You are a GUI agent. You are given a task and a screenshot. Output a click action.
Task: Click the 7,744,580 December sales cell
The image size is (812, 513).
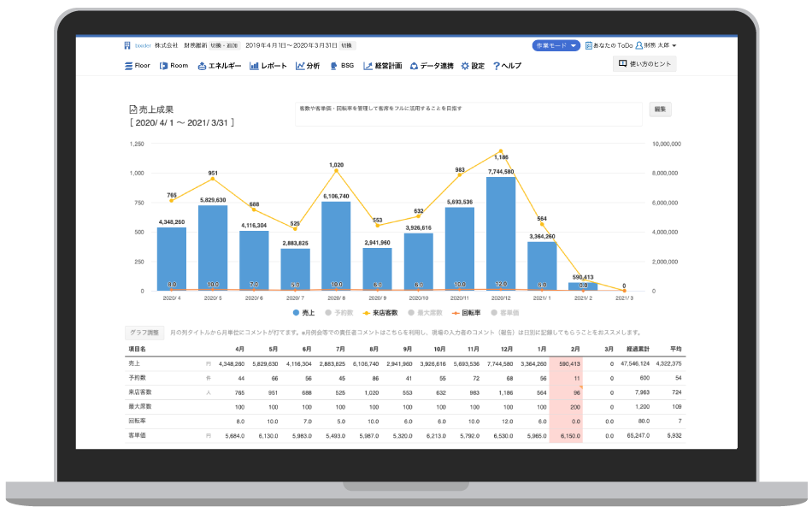click(500, 363)
